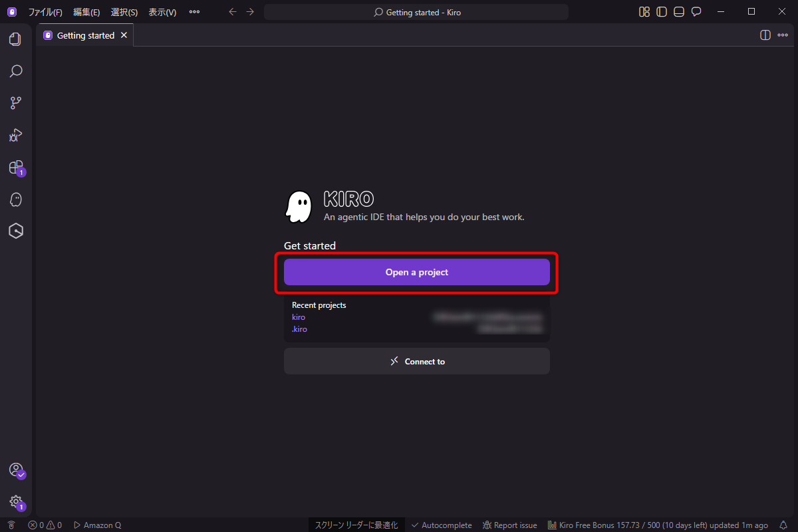Split the editor to the right
The height and width of the screenshot is (532, 798).
(x=765, y=35)
